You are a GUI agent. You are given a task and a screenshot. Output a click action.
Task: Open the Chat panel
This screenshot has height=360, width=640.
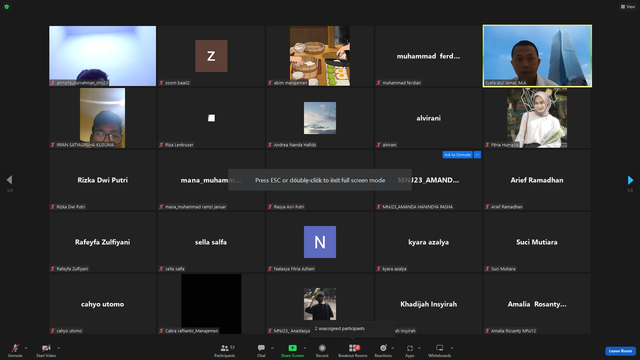click(x=261, y=350)
